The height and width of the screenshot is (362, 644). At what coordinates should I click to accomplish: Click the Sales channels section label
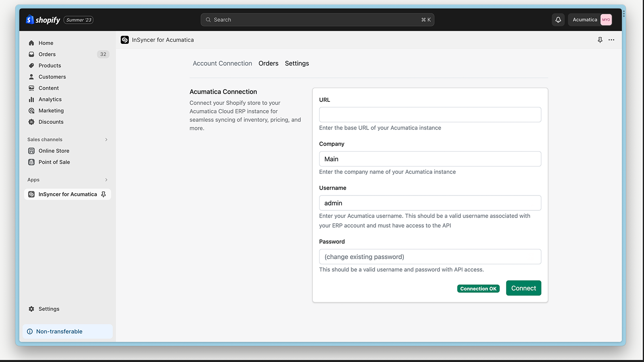coord(45,140)
